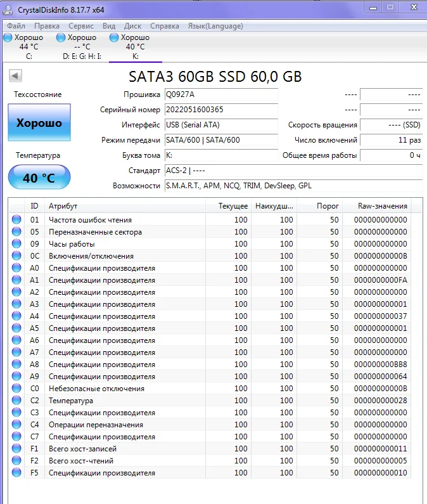The height and width of the screenshot is (504, 427).
Task: Select the Операции переназначения row
Action: [210, 424]
